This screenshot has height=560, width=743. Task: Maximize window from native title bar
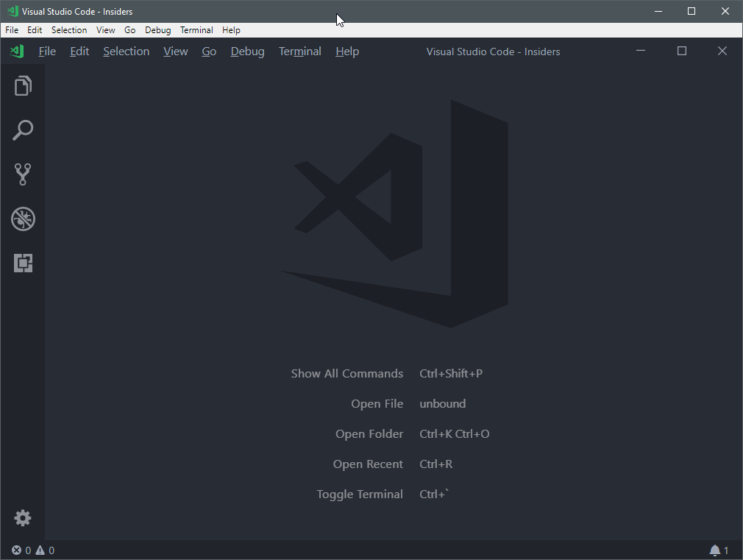click(x=692, y=11)
